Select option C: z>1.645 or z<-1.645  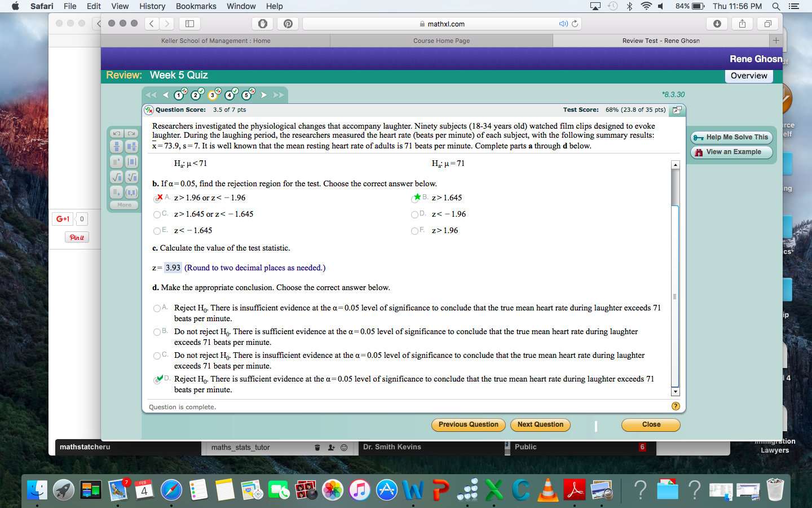(157, 214)
